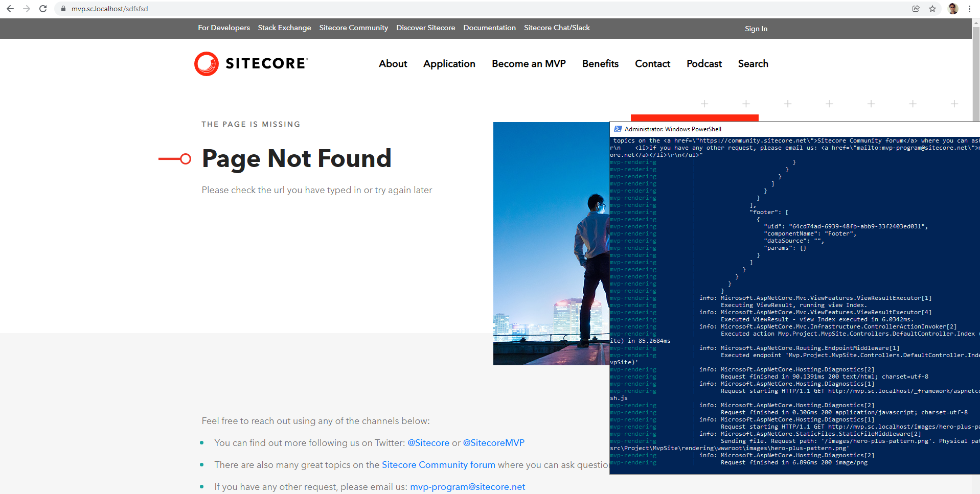Click the "Executing ViewResult, running view Index" line
Image resolution: width=980 pixels, height=494 pixels.
(x=794, y=305)
